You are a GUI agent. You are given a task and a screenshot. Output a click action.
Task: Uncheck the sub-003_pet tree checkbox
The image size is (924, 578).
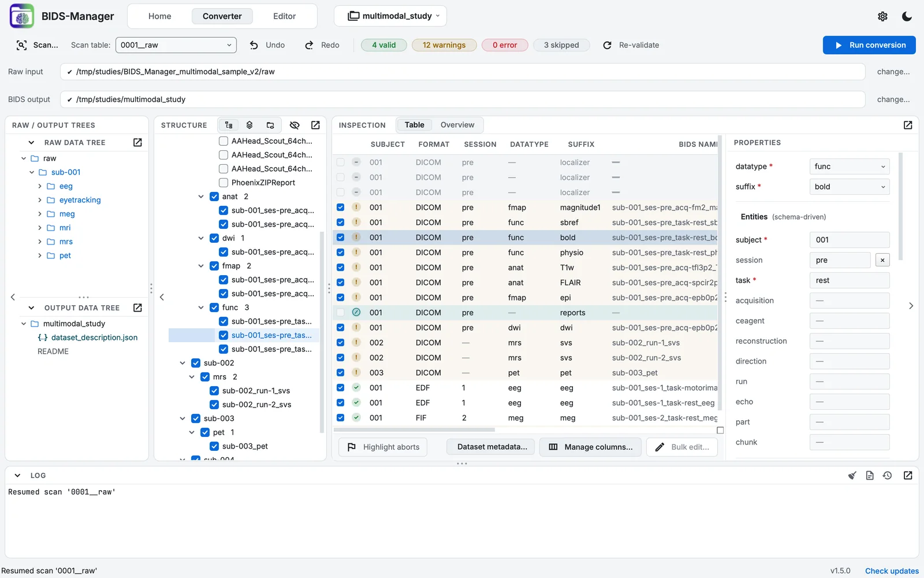214,446
